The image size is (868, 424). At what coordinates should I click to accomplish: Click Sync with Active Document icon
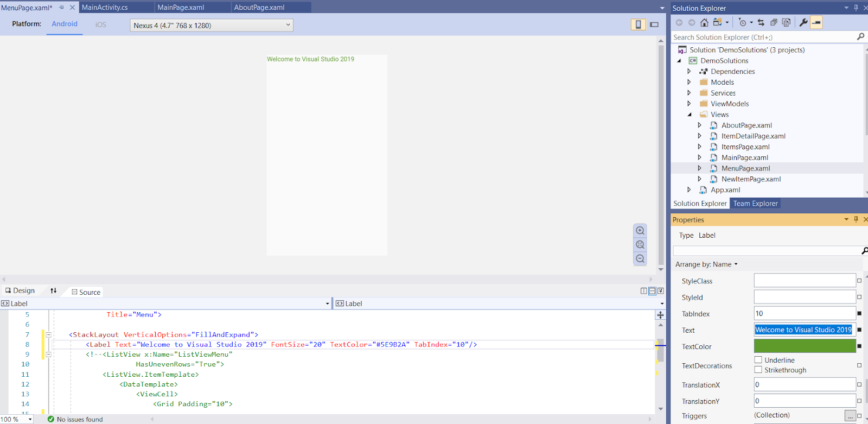pyautogui.click(x=761, y=22)
